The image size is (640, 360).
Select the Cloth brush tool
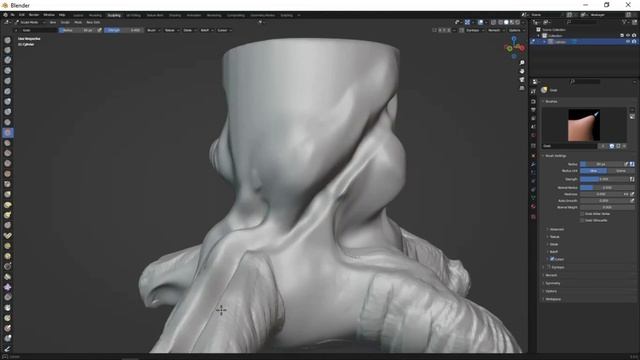click(7, 287)
